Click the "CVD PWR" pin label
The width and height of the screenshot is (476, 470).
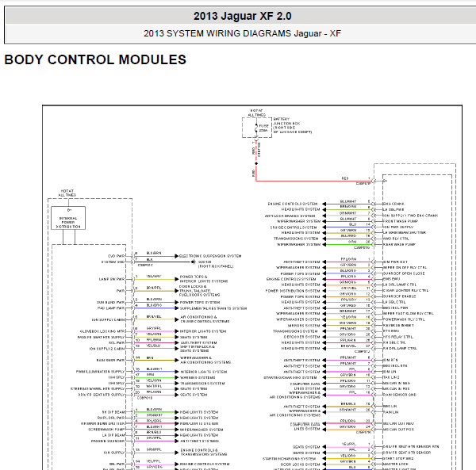116,256
